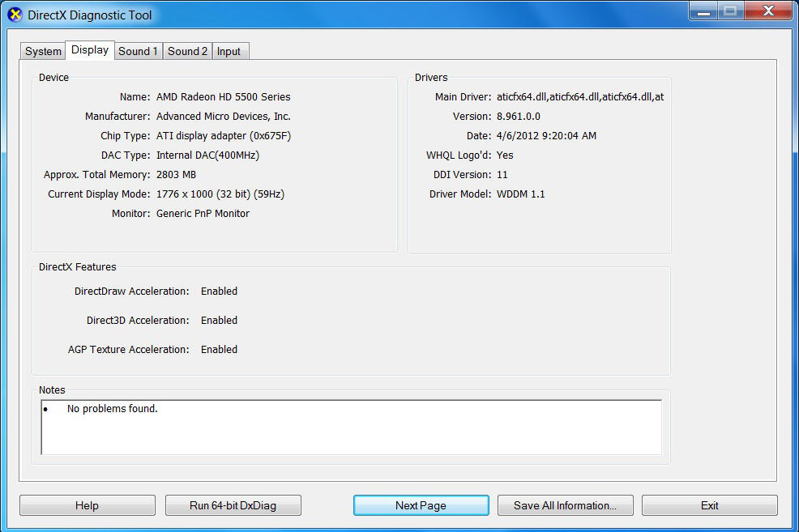Click the 'Chip Type:' label
This screenshot has height=532, width=799.
[126, 135]
